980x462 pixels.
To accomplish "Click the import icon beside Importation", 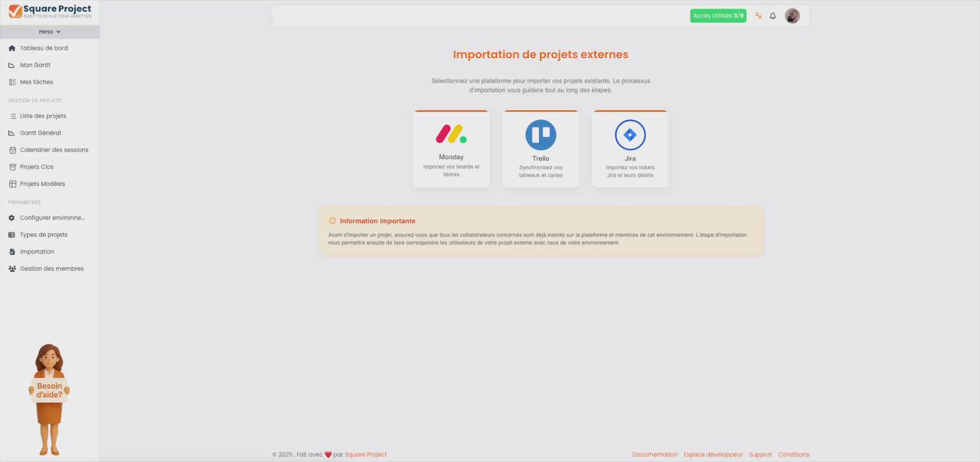I will pyautogui.click(x=12, y=252).
